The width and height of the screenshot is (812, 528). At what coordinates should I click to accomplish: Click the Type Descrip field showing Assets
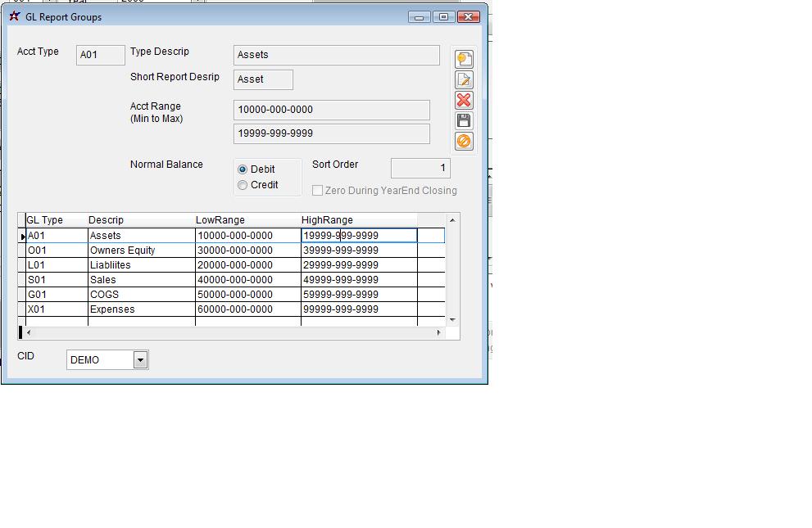pos(336,55)
